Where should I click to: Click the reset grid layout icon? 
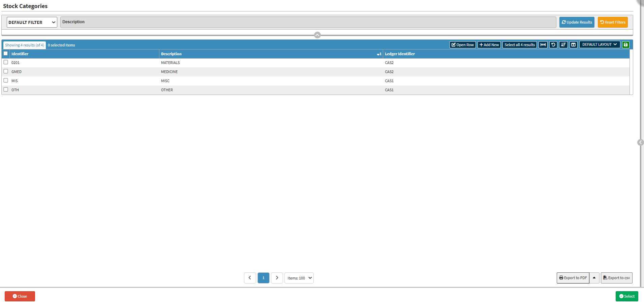click(x=553, y=45)
